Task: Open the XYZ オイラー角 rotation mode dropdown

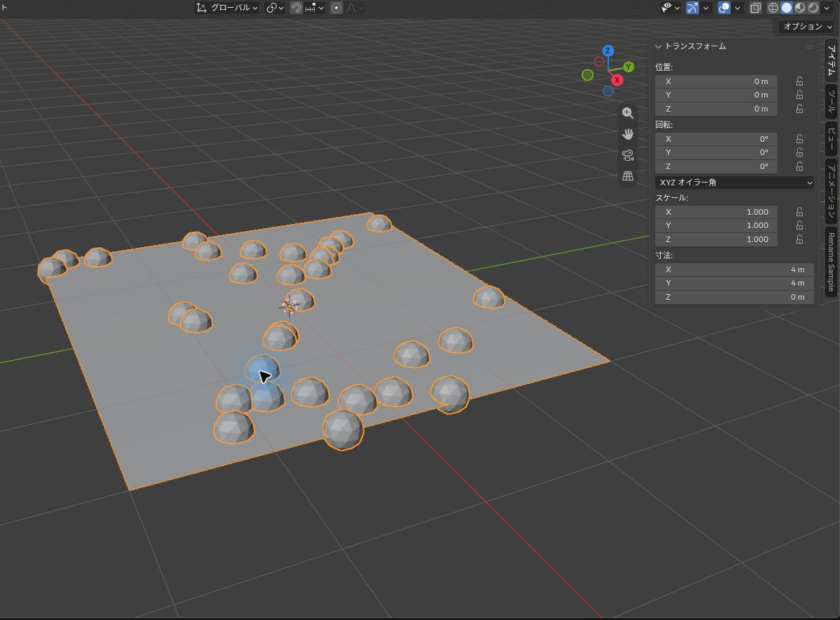Action: [735, 183]
